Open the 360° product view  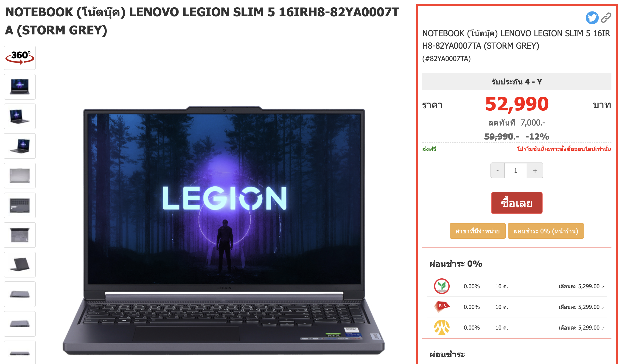click(20, 58)
